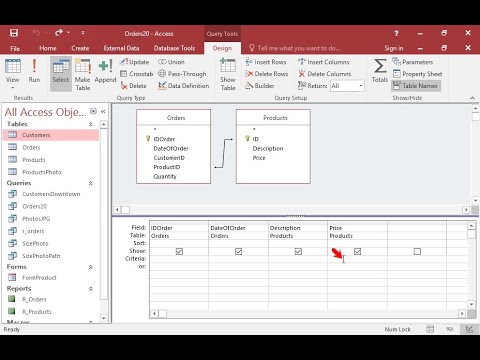The height and width of the screenshot is (360, 480).
Task: Collapse the ribbon with the caret
Action: point(472,98)
